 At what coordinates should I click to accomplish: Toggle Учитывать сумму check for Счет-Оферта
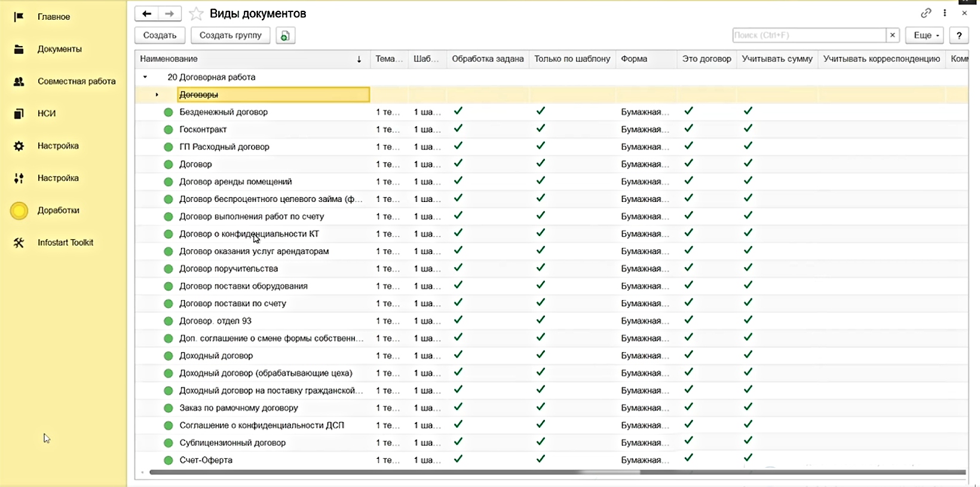pyautogui.click(x=748, y=458)
